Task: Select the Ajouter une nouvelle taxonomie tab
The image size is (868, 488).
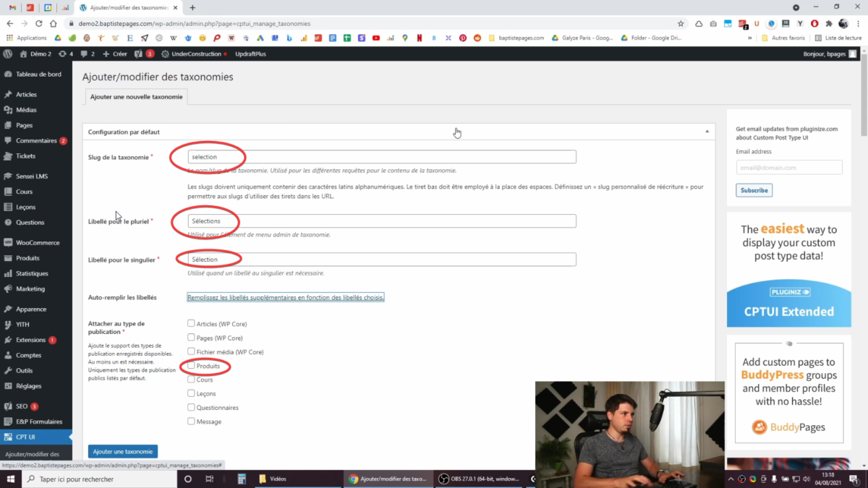Action: 137,97
